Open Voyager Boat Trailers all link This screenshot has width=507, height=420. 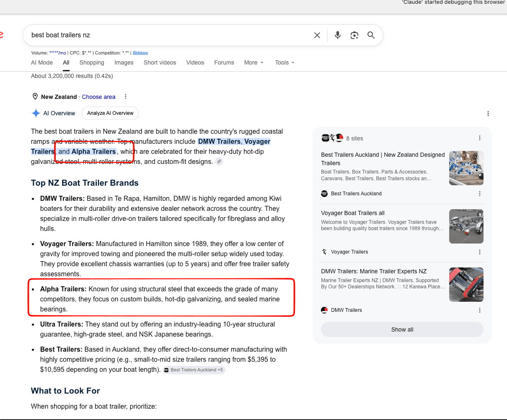353,213
